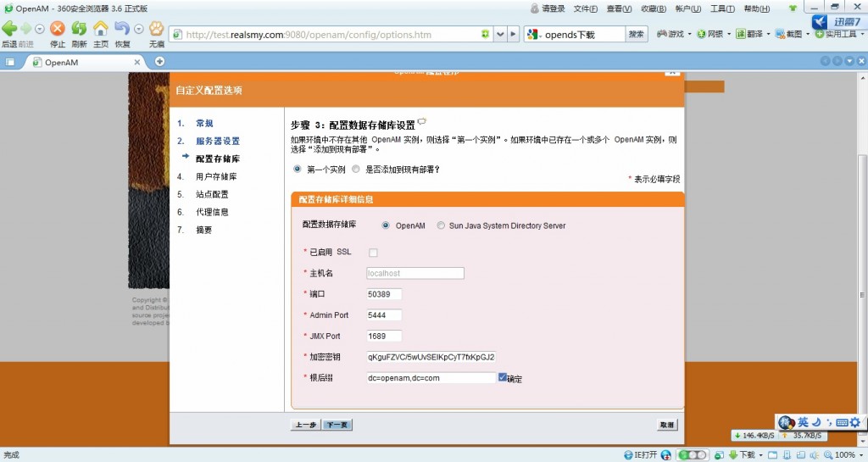Open the zoom level dropdown arrow

[861, 455]
